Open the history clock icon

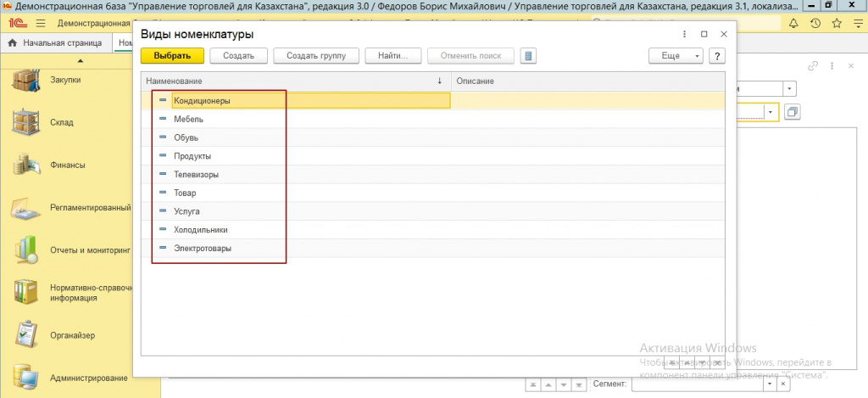pyautogui.click(x=815, y=23)
